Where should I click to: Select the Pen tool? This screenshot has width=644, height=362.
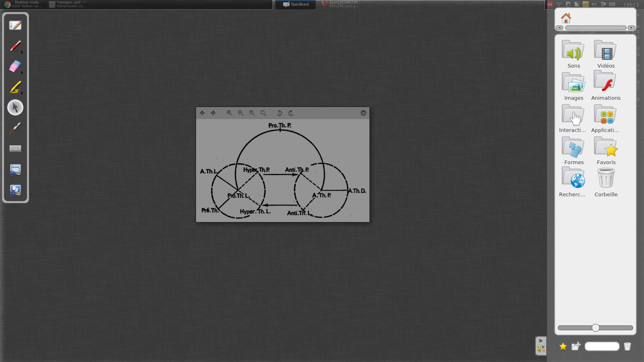coord(14,45)
